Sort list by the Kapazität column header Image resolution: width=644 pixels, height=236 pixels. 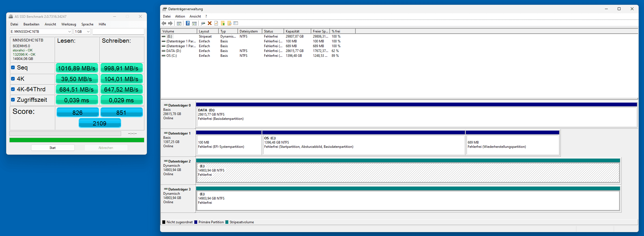297,31
